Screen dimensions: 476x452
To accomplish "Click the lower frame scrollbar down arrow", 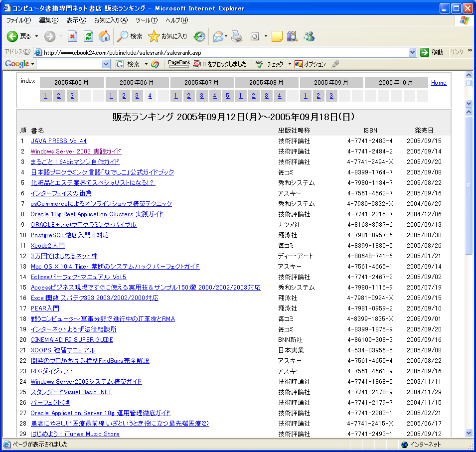I will point(469,433).
